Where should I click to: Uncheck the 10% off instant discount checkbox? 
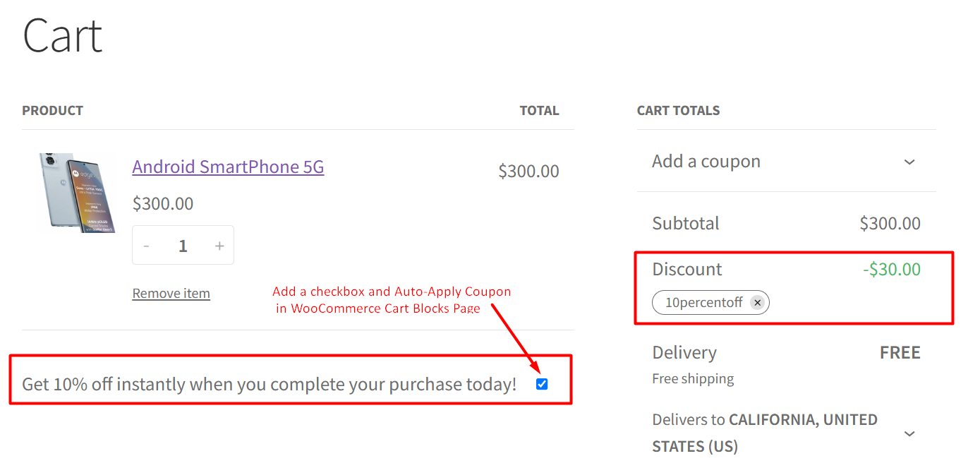542,384
